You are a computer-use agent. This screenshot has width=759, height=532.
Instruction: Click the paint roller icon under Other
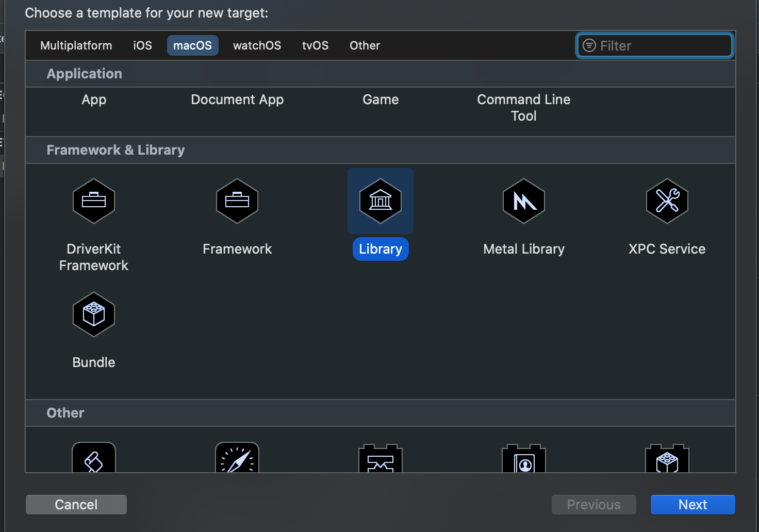click(94, 458)
